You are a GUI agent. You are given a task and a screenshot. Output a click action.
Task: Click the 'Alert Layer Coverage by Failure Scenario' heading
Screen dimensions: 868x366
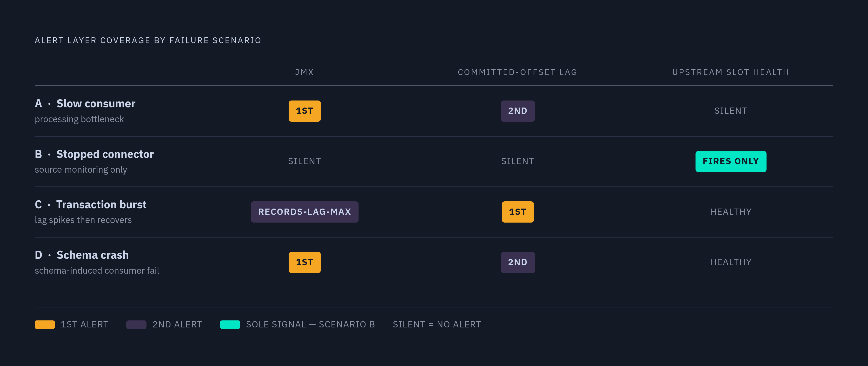click(x=148, y=41)
